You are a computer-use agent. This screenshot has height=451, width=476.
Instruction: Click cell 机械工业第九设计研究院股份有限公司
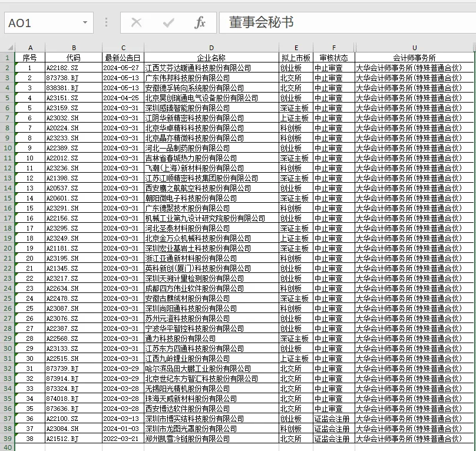click(x=211, y=218)
